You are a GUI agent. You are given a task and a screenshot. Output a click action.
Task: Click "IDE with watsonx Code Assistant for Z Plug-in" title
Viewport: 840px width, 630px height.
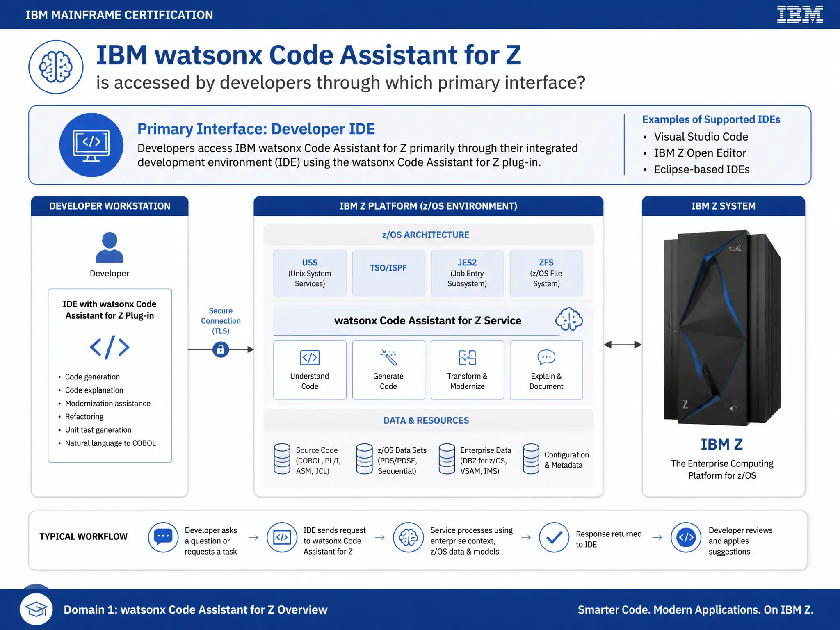110,310
